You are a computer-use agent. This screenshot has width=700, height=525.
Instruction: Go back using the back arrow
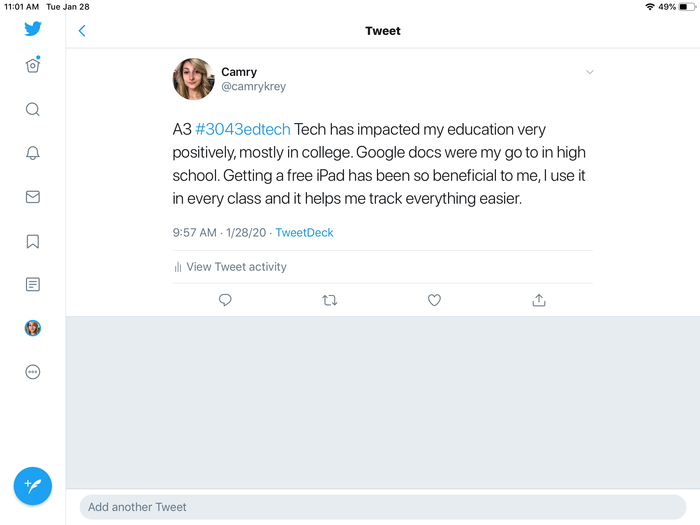coord(82,31)
